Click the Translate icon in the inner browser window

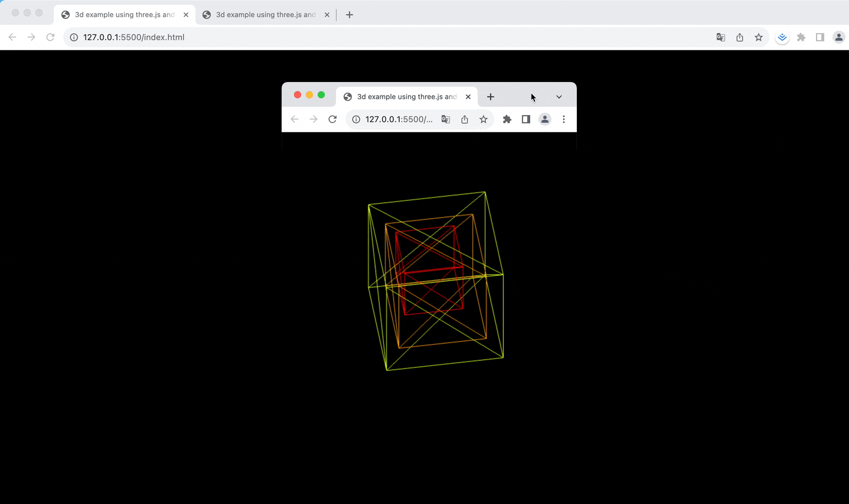click(446, 119)
